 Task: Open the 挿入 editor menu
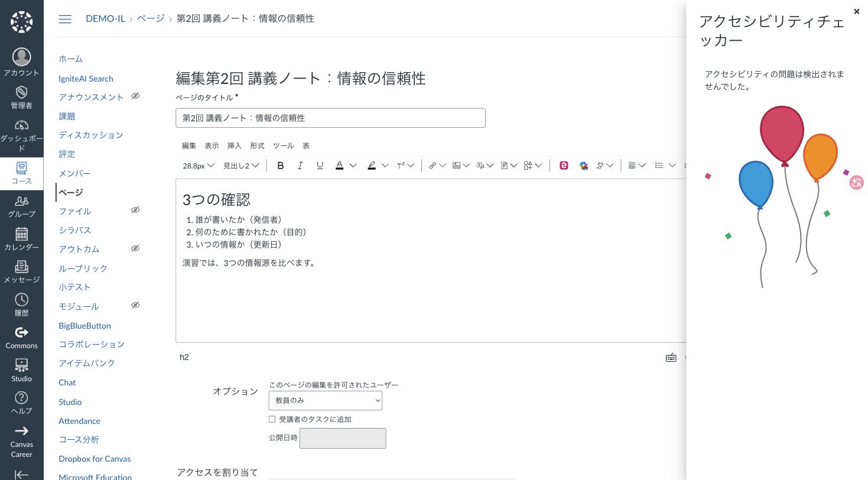(235, 145)
